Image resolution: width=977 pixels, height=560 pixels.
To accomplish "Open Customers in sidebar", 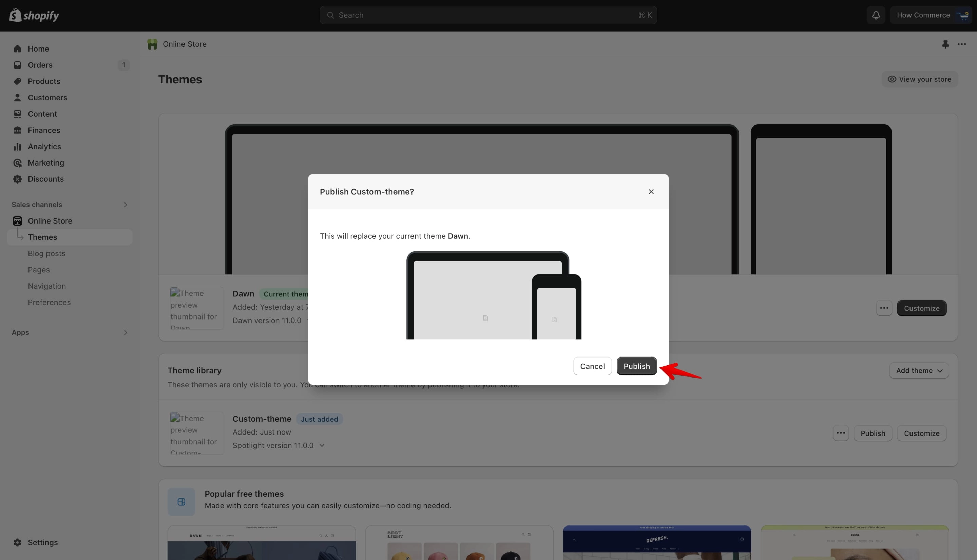I will [70, 98].
